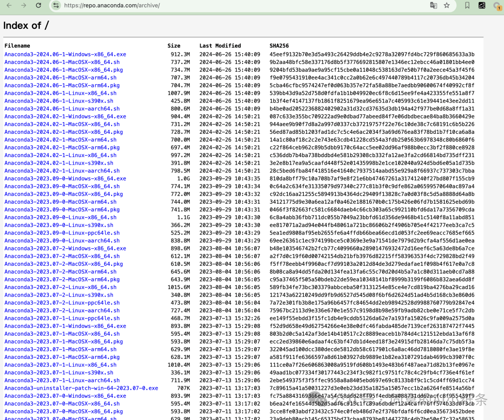Click the Filename column header
The height and width of the screenshot is (420, 504).
(x=17, y=46)
